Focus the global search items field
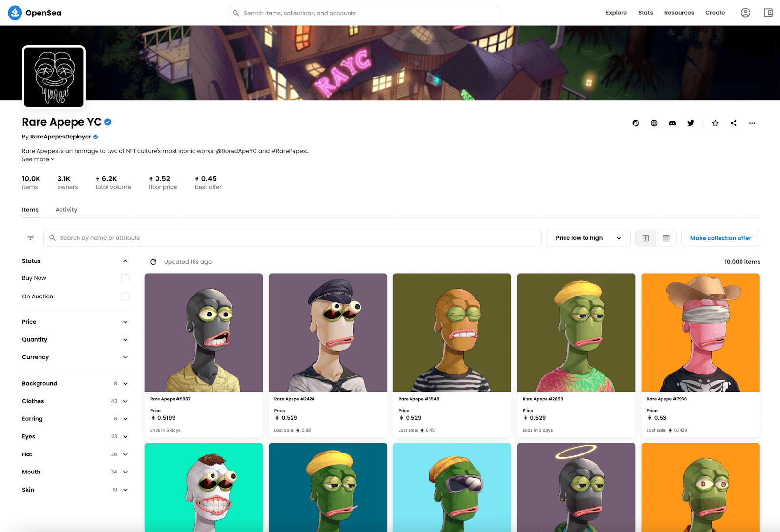The height and width of the screenshot is (532, 780). (x=364, y=13)
